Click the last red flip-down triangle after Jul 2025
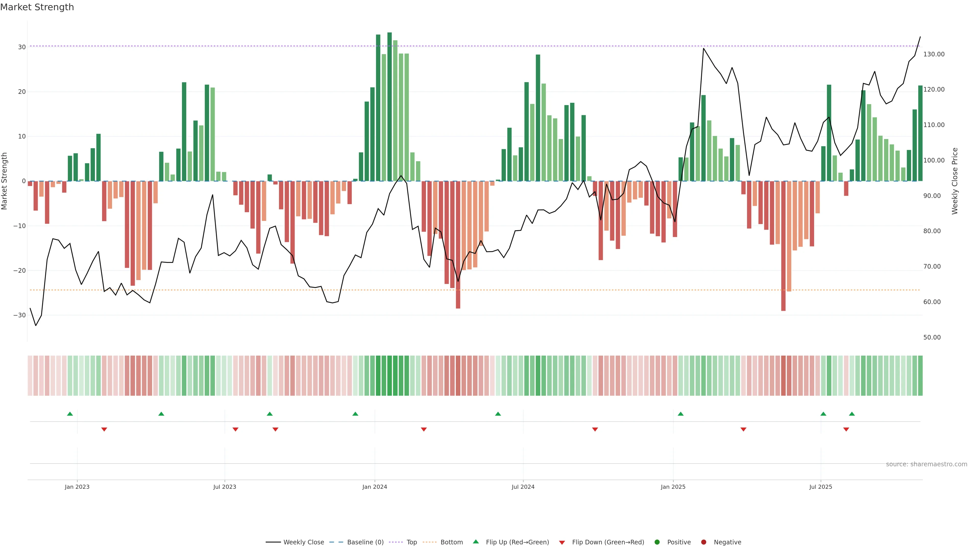Screen dimensions: 980x551 (846, 429)
